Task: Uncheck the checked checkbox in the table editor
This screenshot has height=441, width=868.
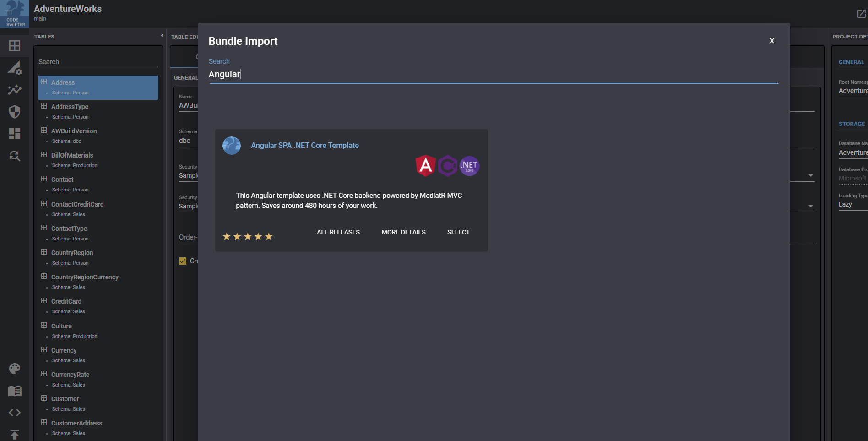Action: pyautogui.click(x=183, y=261)
